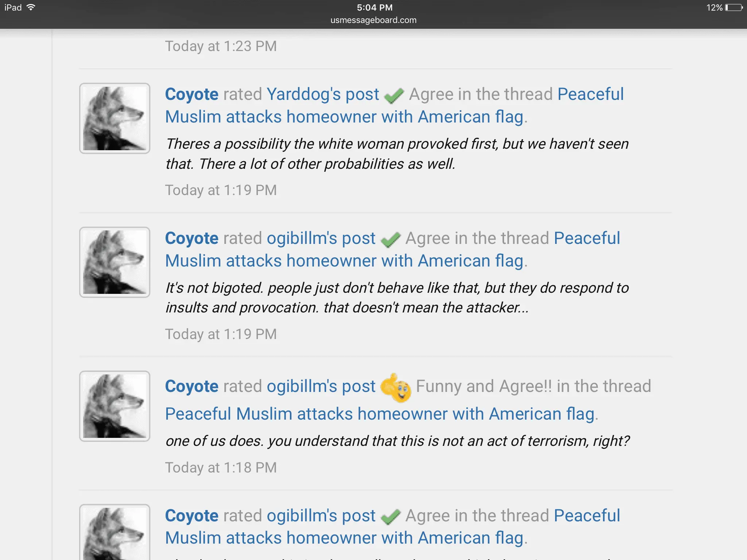Open Coyote's avatar beside the Funny and Agree entry
The image size is (747, 560).
click(x=115, y=406)
